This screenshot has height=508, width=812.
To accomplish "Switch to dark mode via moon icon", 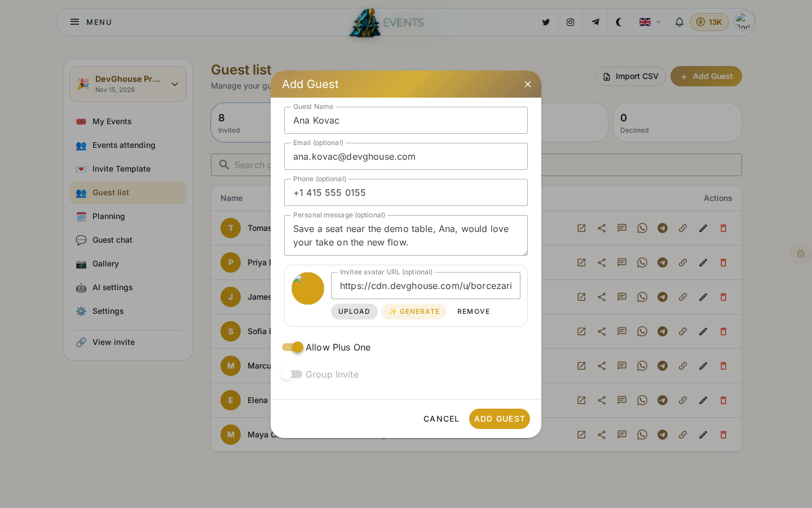I will coord(619,22).
